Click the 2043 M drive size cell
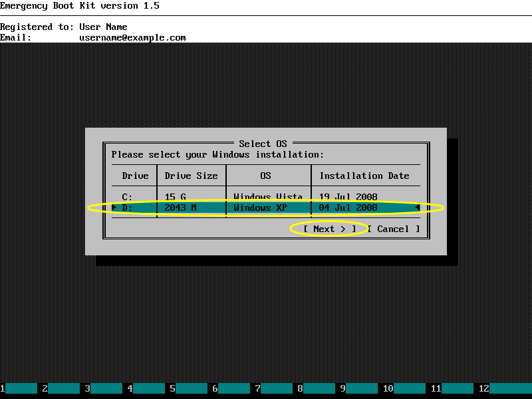This screenshot has width=532, height=399. pos(180,207)
